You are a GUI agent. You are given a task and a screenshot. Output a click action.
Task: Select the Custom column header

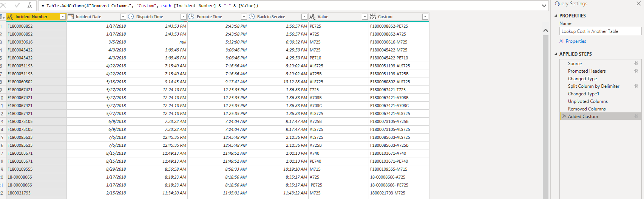pos(399,17)
